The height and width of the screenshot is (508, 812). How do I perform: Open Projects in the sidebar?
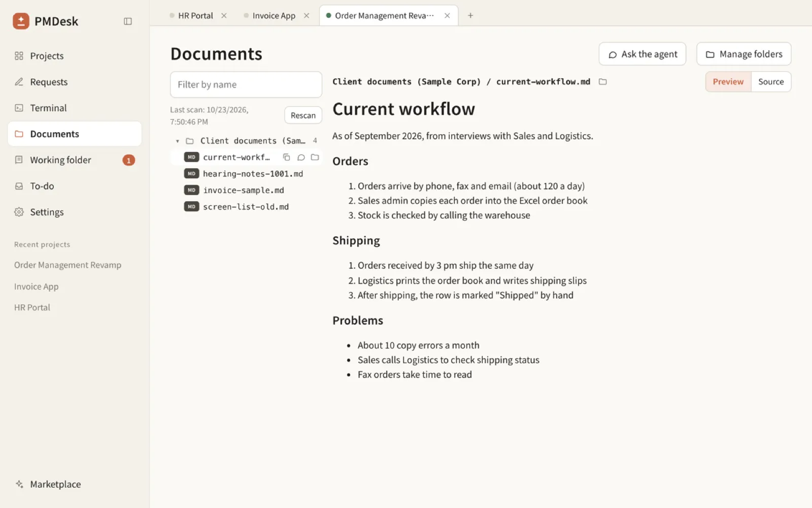coord(75,56)
